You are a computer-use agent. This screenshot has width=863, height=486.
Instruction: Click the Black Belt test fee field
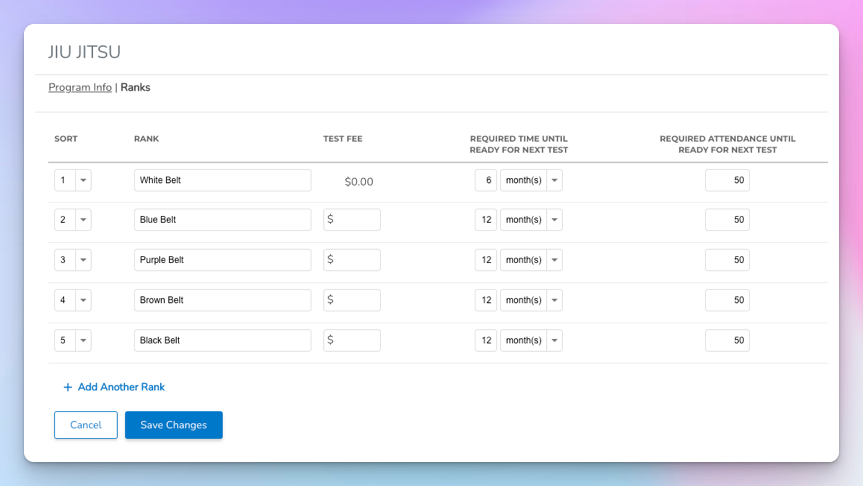[352, 340]
